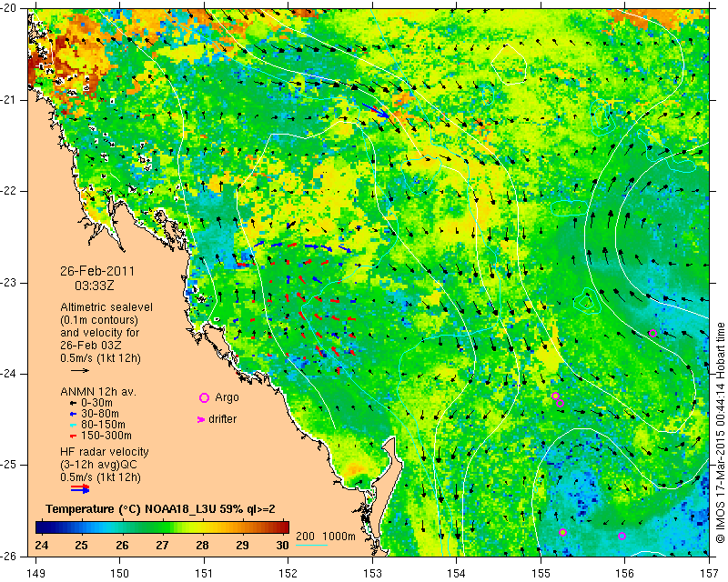Click the latitude axis label -20
728x582 pixels.
coord(9,8)
